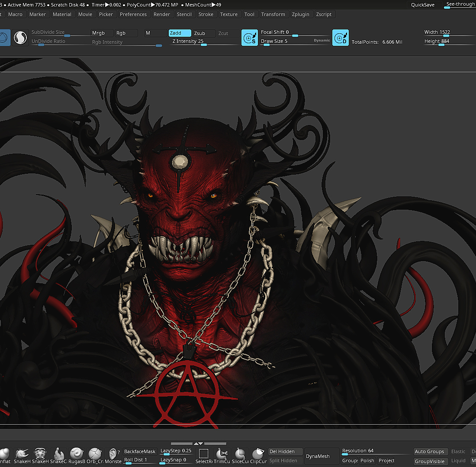Toggle DynaMesh Project option
Viewport: 476px width, 467px height.
(386, 461)
